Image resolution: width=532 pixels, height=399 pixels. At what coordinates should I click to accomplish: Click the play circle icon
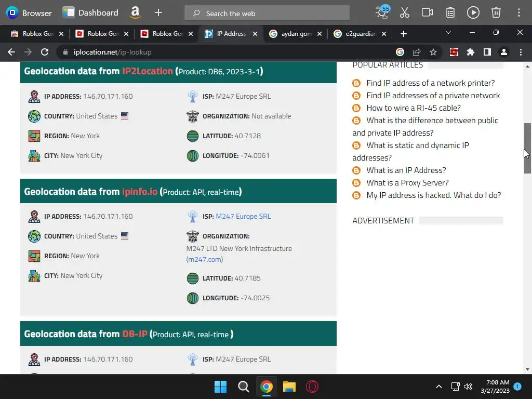(x=473, y=13)
